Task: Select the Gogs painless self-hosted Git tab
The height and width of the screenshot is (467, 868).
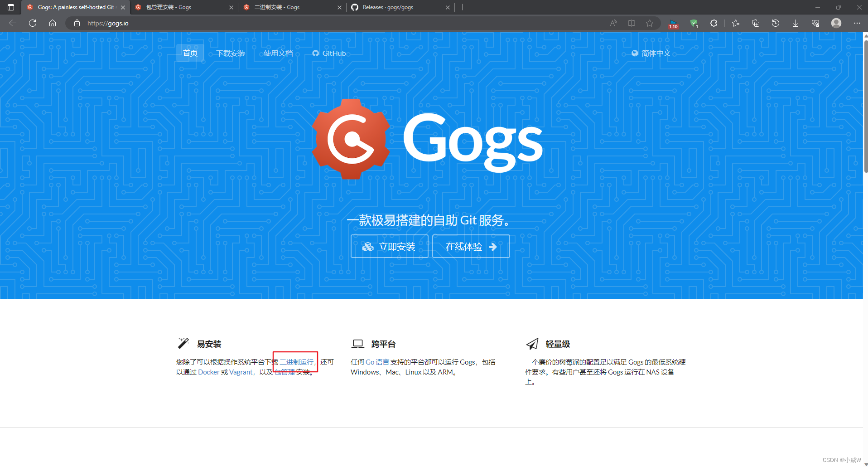Action: (x=75, y=7)
